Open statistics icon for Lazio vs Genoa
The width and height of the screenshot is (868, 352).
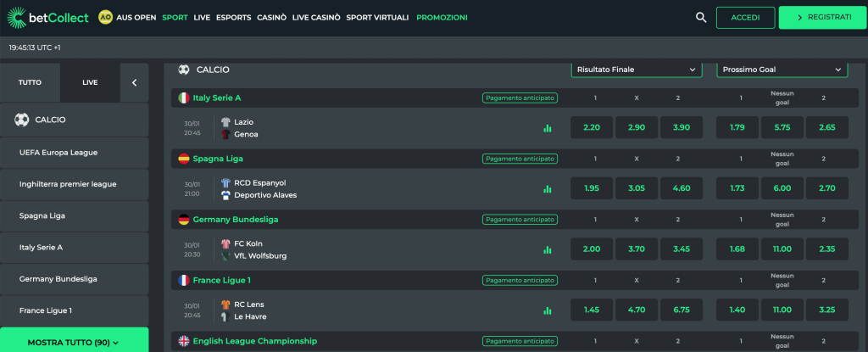[x=548, y=128]
